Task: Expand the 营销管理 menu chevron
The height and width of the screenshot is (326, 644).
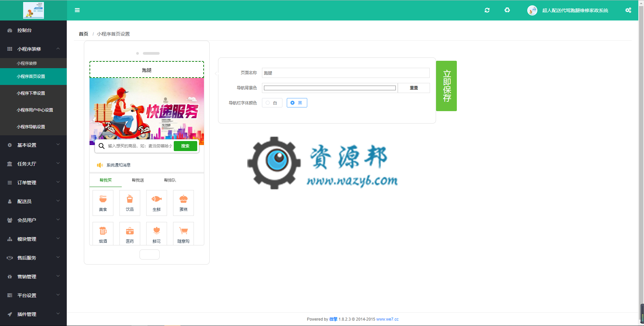Action: click(x=58, y=276)
